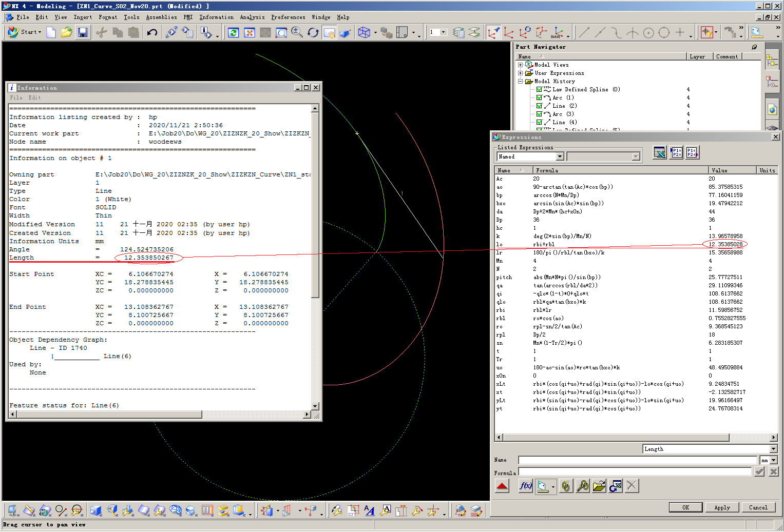Viewport: 784px width, 532px height.
Task: Open the mm units dropdown
Action: (773, 460)
